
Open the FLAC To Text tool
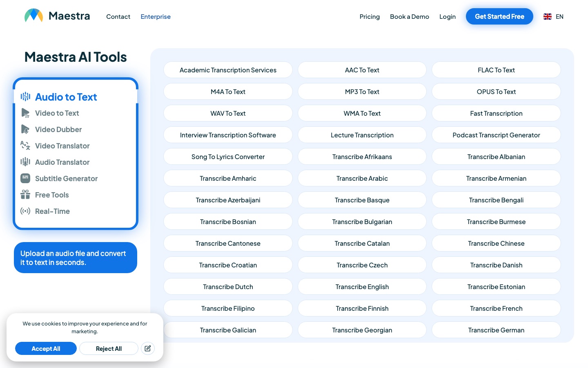(x=496, y=70)
